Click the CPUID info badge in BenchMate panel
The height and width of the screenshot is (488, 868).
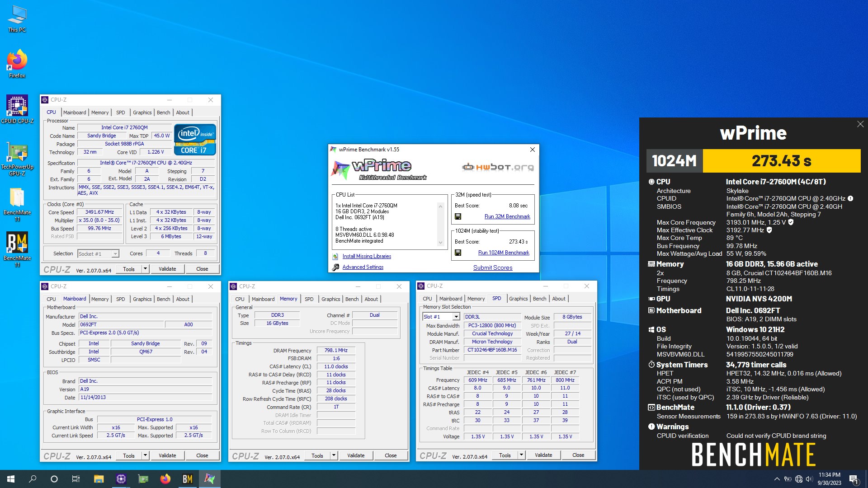[850, 198]
